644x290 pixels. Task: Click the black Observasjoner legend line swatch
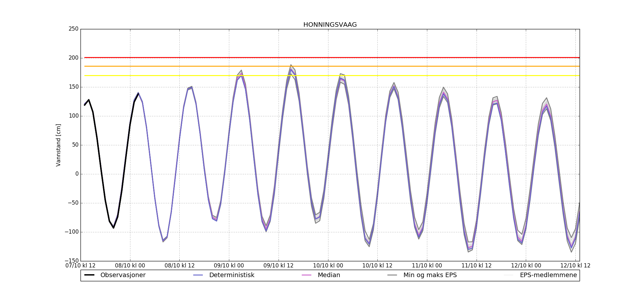pos(89,275)
